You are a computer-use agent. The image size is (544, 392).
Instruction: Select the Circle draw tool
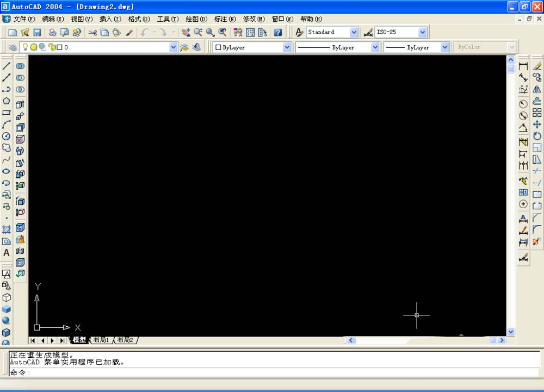tap(6, 136)
